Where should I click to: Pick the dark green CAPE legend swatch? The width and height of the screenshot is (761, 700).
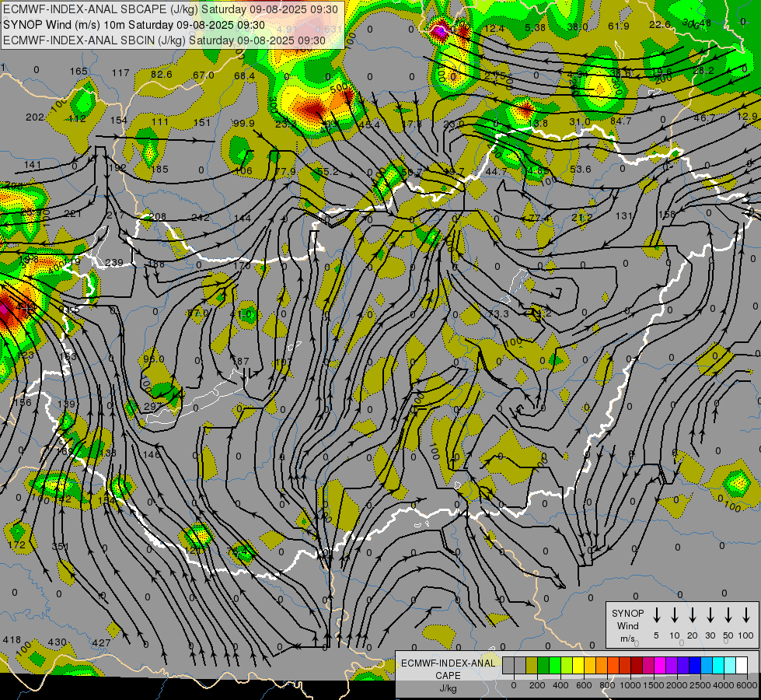(543, 666)
